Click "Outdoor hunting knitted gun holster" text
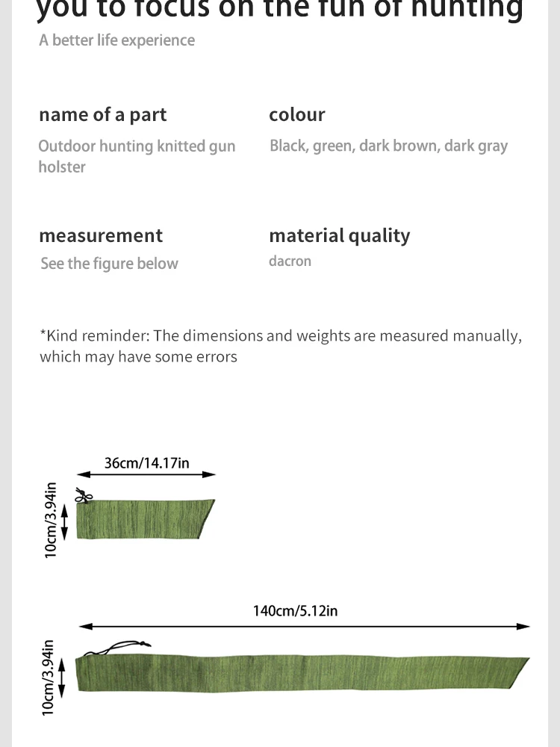The image size is (560, 747). tap(137, 156)
